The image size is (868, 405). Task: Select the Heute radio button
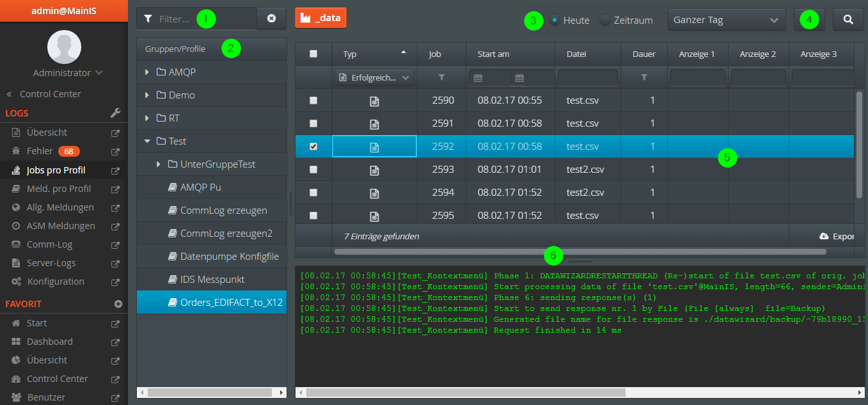click(554, 20)
